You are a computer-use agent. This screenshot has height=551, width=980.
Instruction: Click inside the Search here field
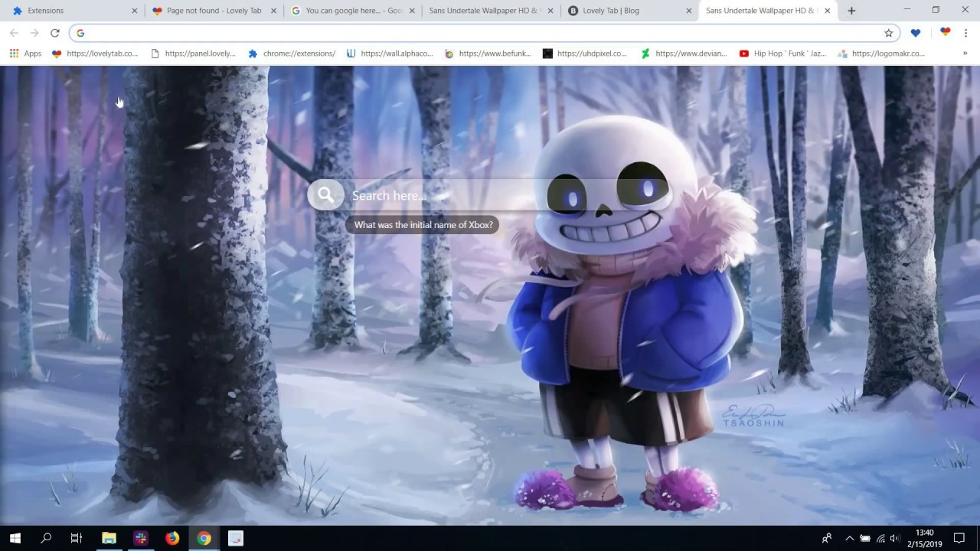pyautogui.click(x=459, y=195)
